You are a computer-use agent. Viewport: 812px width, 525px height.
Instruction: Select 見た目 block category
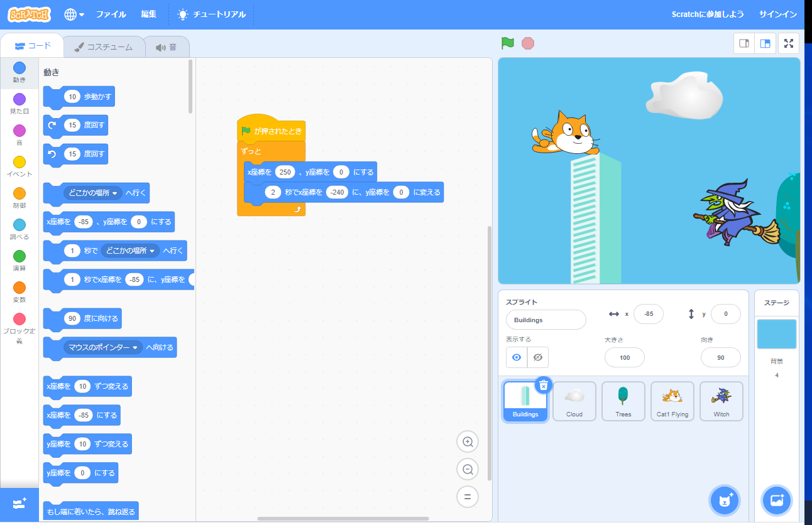point(19,104)
